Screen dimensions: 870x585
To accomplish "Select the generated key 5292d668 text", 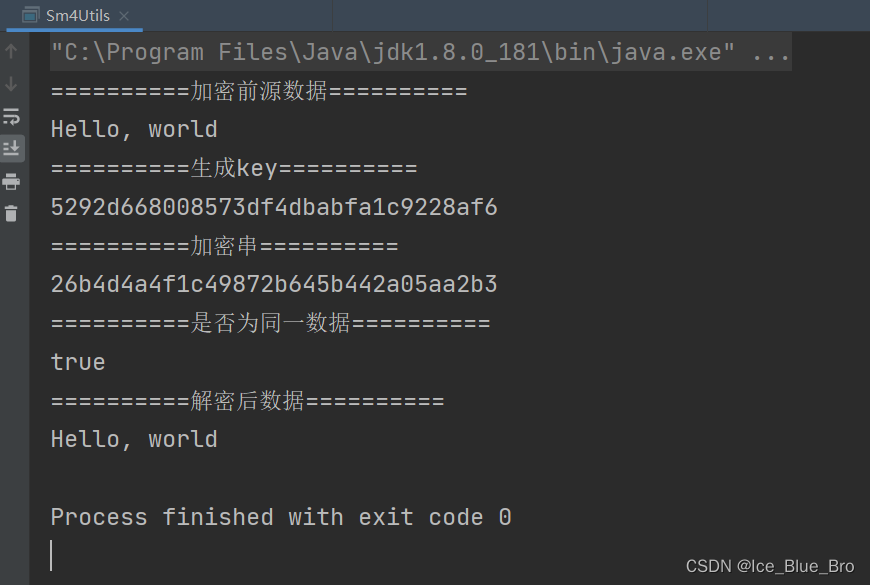I will click(x=274, y=206).
